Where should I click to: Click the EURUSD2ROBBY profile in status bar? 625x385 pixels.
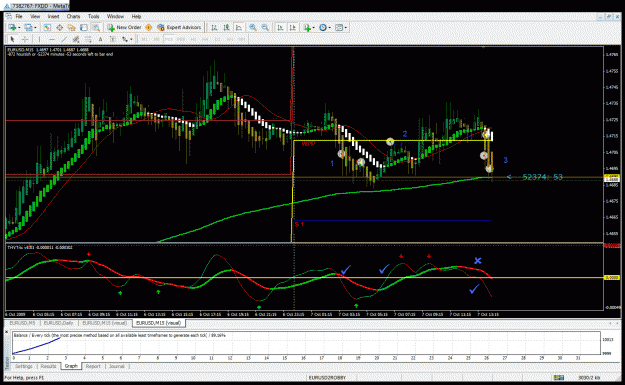click(x=327, y=377)
